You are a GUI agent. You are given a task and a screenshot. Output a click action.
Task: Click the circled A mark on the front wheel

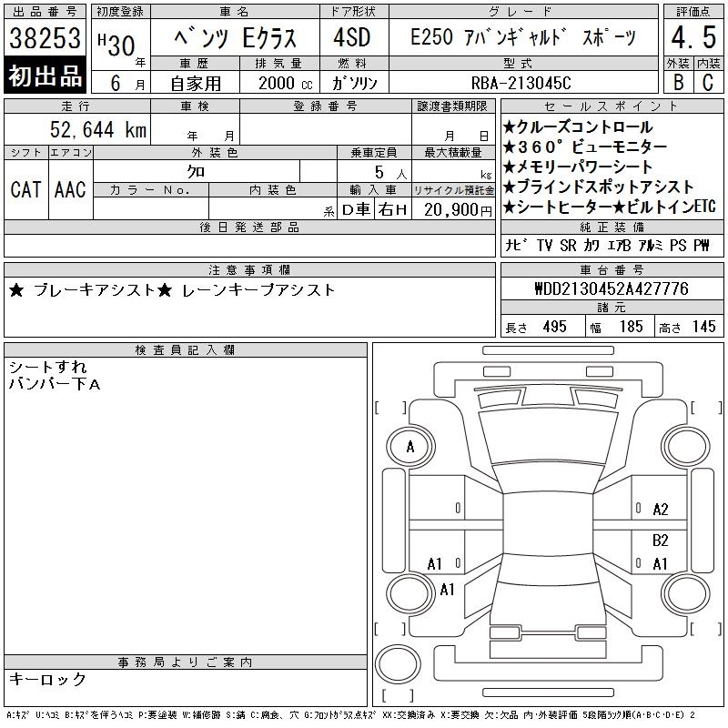point(409,447)
